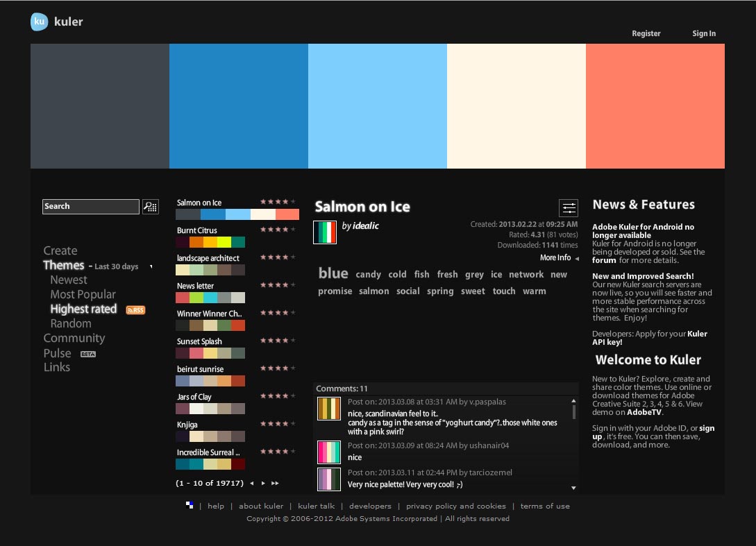Sign in to kuler
Screen dimensions: 756x546
tap(704, 33)
